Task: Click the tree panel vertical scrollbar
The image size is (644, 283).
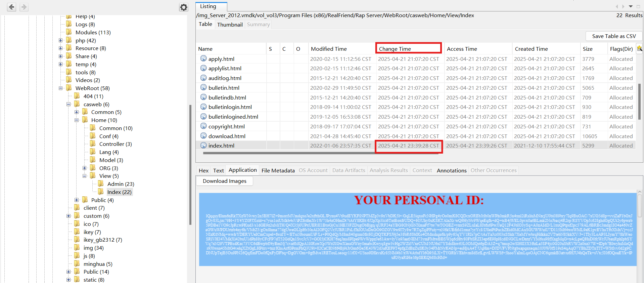Action: pyautogui.click(x=190, y=165)
